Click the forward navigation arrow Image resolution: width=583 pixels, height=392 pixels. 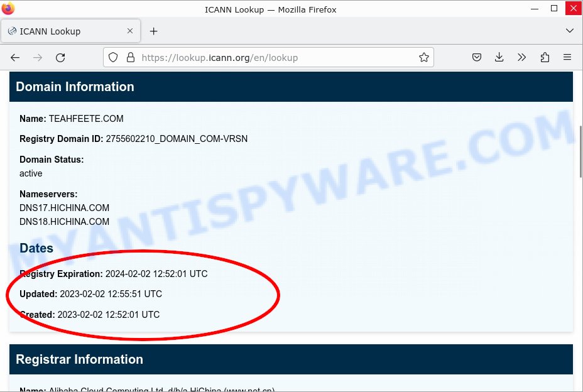[38, 58]
